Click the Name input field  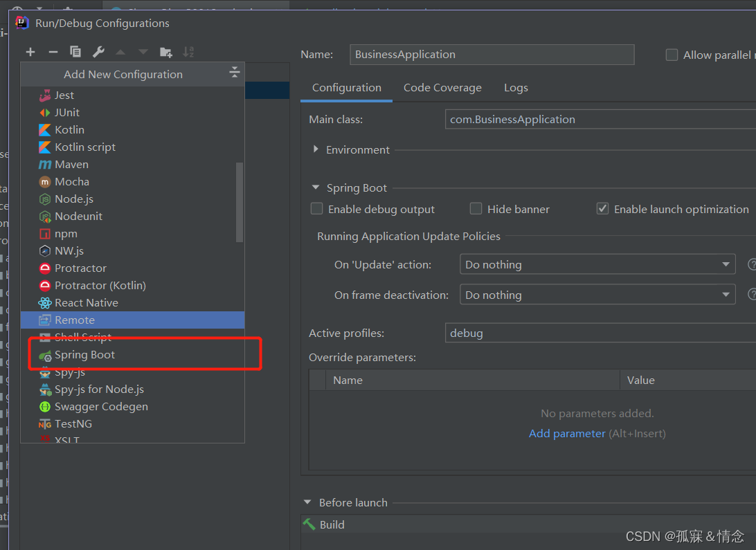point(492,55)
